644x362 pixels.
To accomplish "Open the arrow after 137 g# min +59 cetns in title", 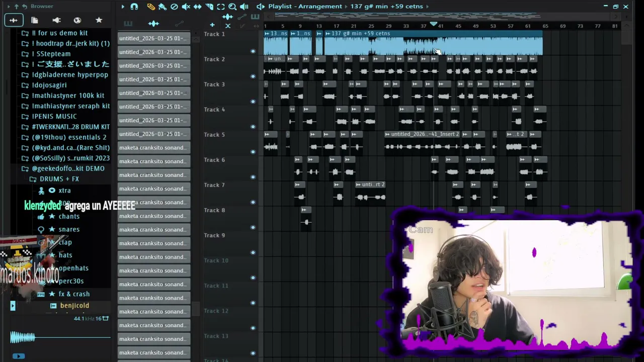I will pyautogui.click(x=428, y=7).
